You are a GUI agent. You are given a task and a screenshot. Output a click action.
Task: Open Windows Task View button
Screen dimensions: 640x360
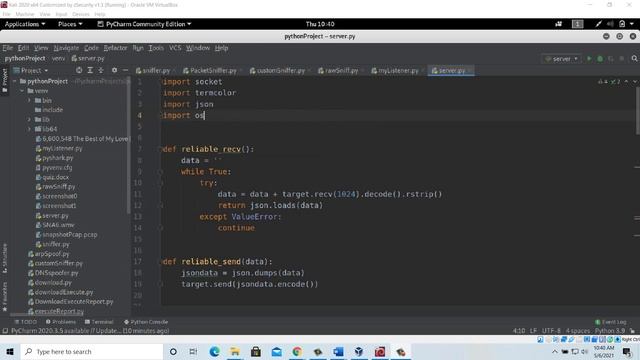[x=193, y=351]
